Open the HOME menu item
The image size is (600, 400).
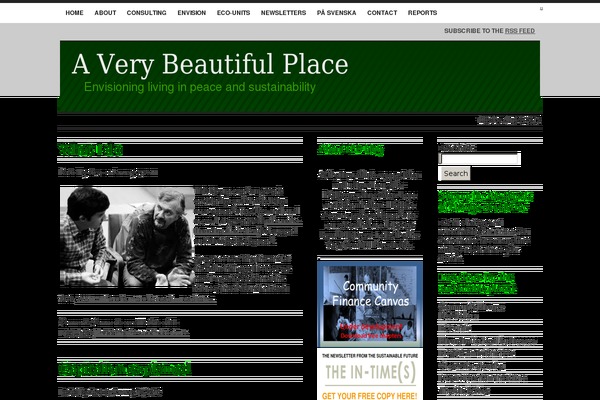[x=74, y=13]
